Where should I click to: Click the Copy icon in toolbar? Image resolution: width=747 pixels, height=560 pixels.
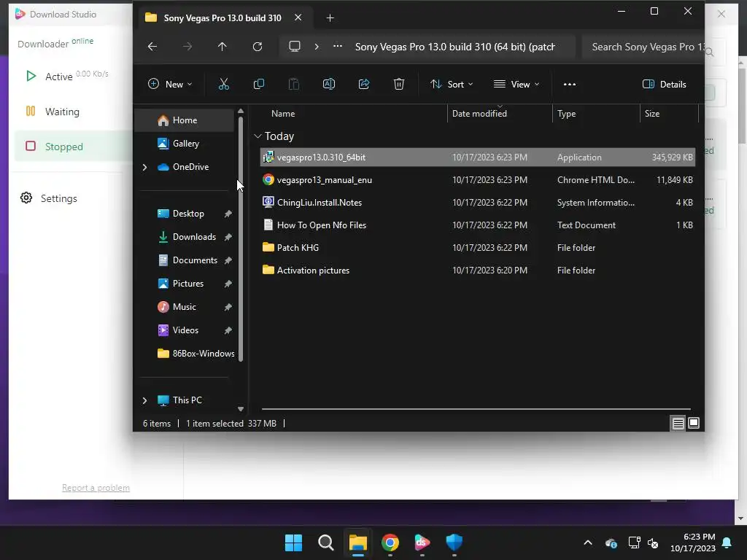coord(259,85)
